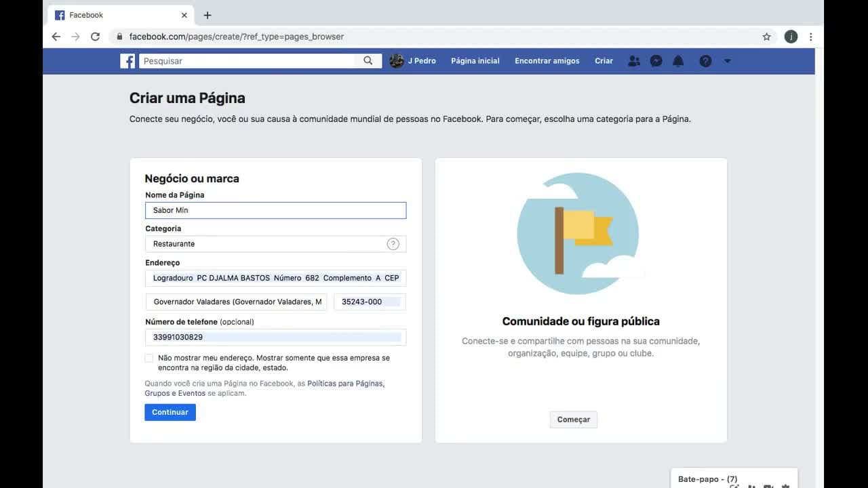Check 'Não mostrar meu endereço' checkbox

click(149, 358)
